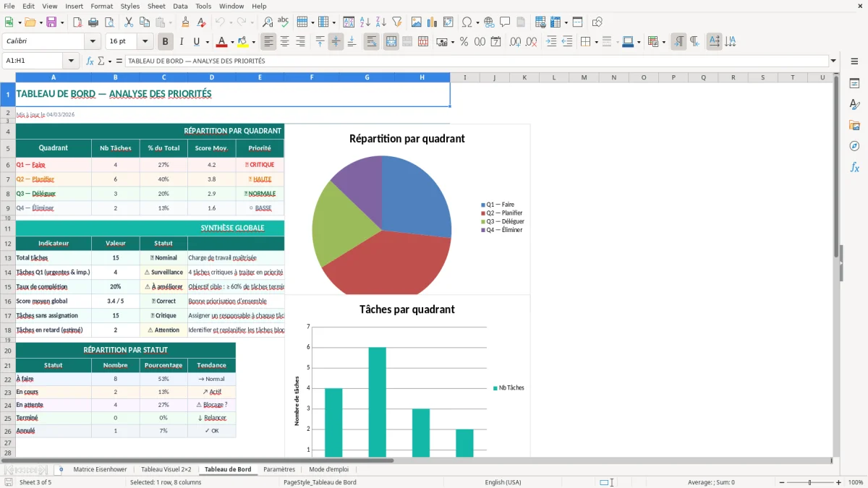
Task: Toggle Bold formatting
Action: [166, 42]
